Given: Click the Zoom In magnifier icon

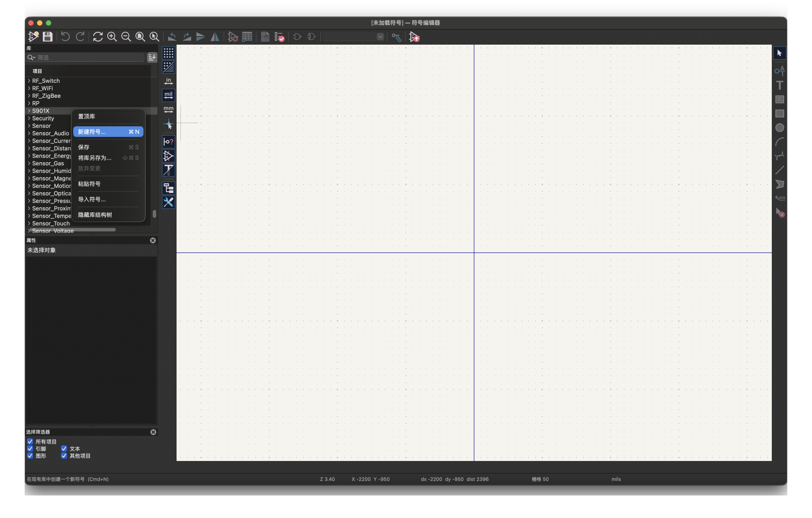Looking at the screenshot, I should click(112, 37).
